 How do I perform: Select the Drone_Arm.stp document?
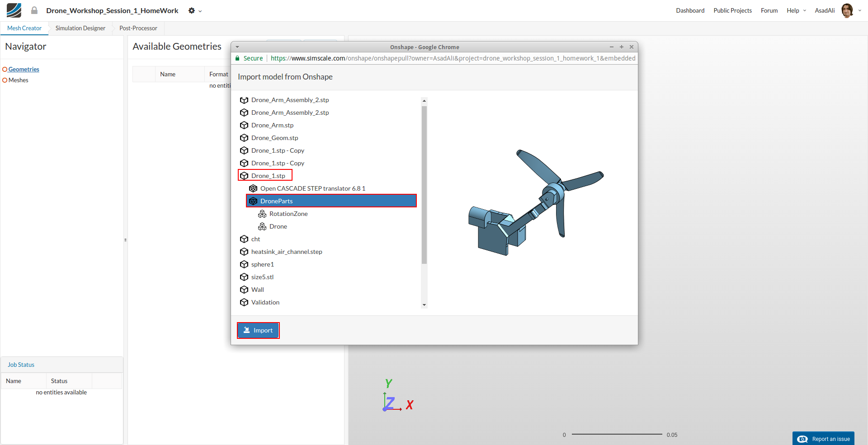pos(272,125)
